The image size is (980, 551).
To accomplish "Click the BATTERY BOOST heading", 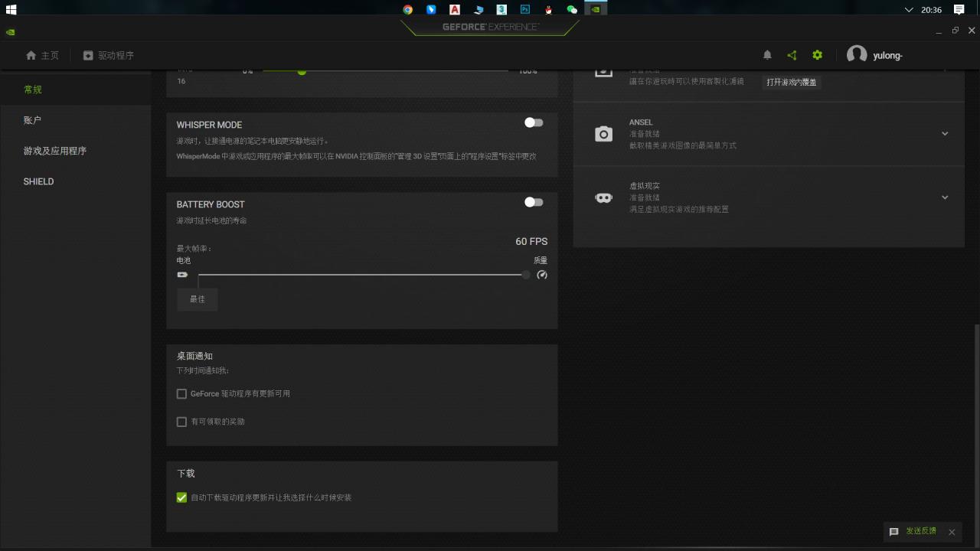I will click(211, 204).
